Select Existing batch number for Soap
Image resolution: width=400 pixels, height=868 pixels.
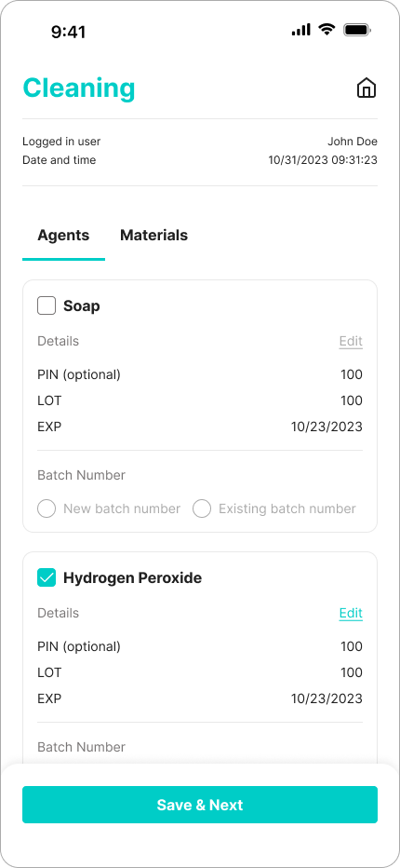pyautogui.click(x=202, y=509)
